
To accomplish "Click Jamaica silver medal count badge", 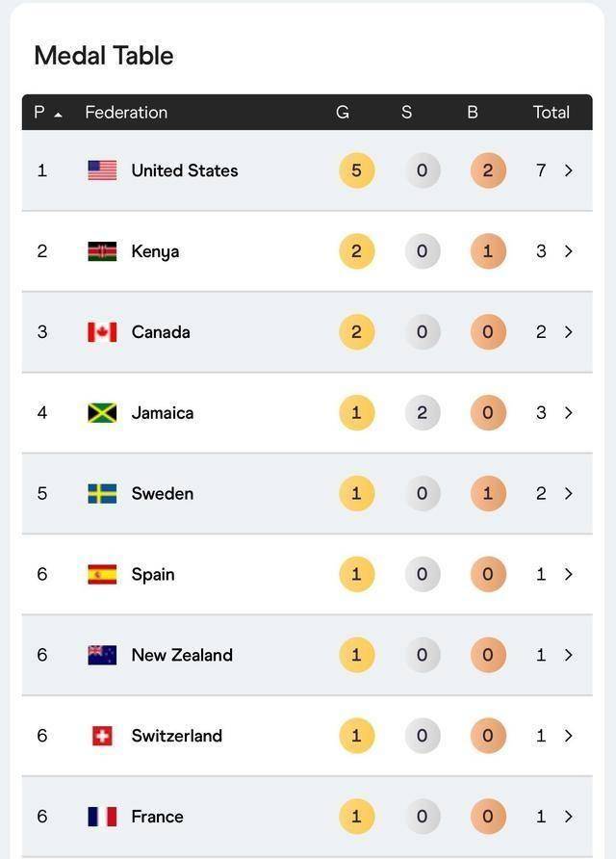I will click(423, 413).
